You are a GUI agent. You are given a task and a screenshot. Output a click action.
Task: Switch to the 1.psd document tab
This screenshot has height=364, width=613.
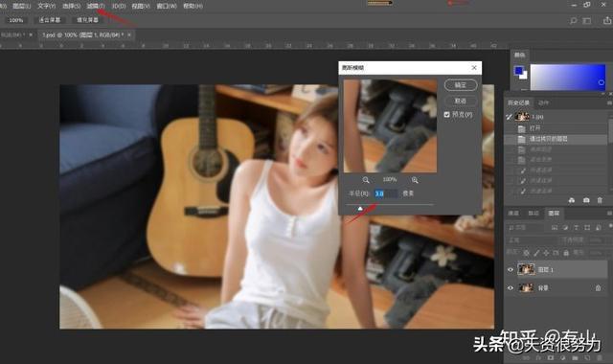coord(82,34)
